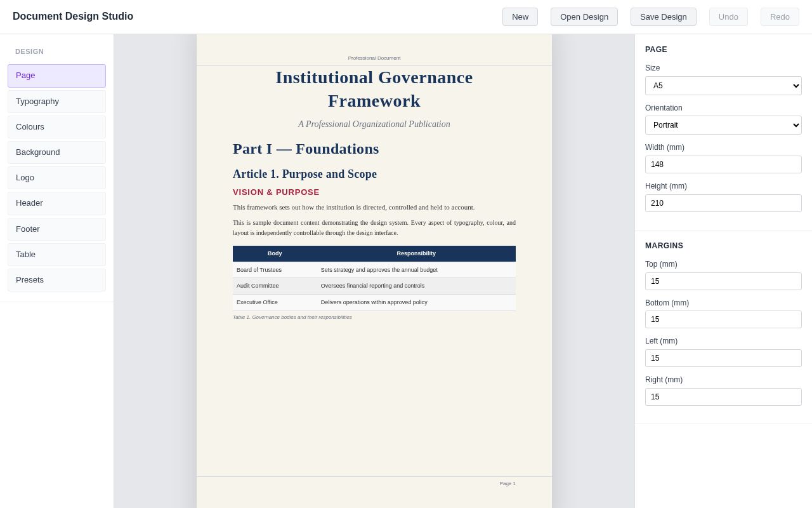This screenshot has width=812, height=508.
Task: Focus the Height (mm) input field
Action: 723,203
